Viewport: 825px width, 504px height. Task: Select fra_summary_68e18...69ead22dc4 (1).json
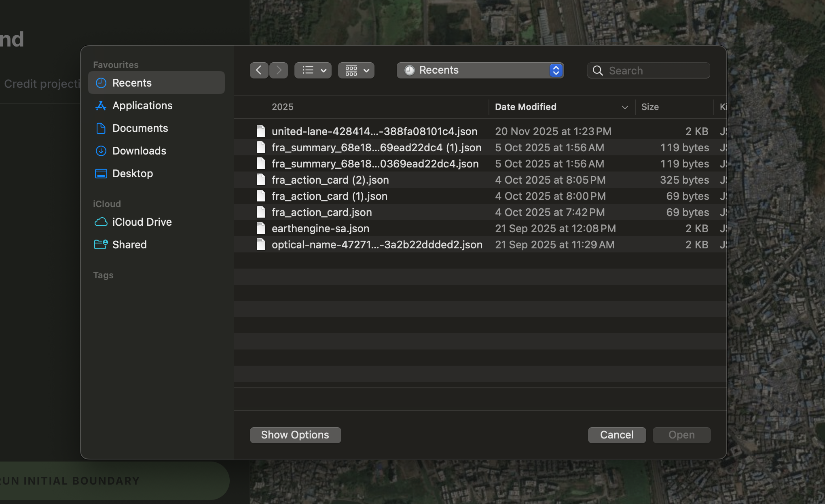coord(480,147)
